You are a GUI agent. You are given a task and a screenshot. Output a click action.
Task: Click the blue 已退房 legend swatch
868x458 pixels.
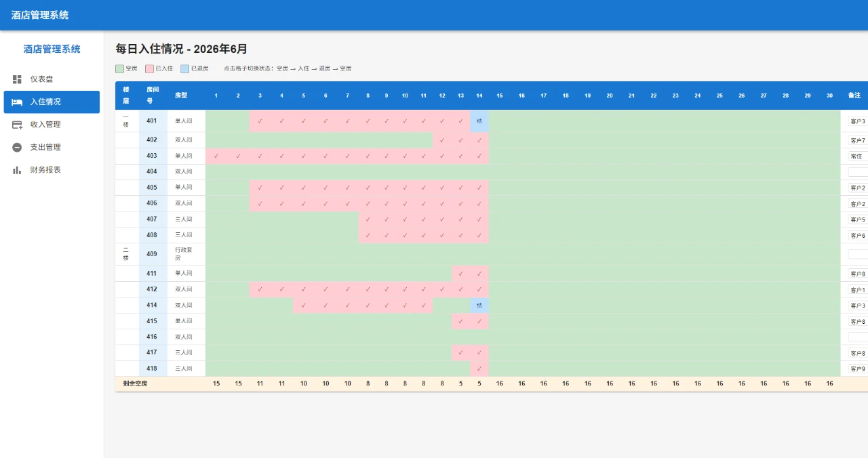(185, 68)
